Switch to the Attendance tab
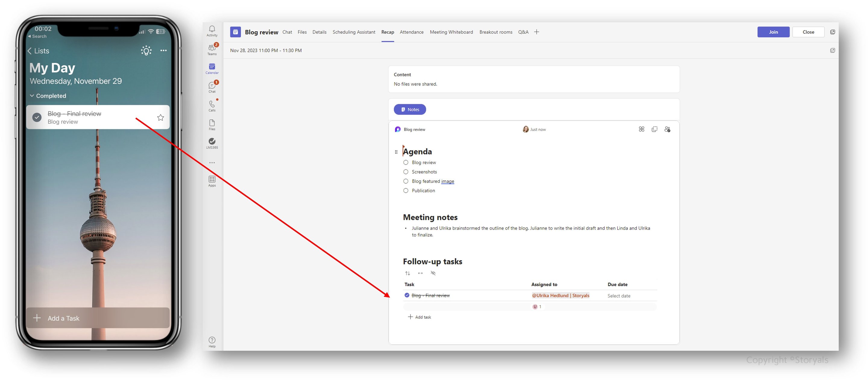Viewport: 868px width, 380px height. (411, 32)
